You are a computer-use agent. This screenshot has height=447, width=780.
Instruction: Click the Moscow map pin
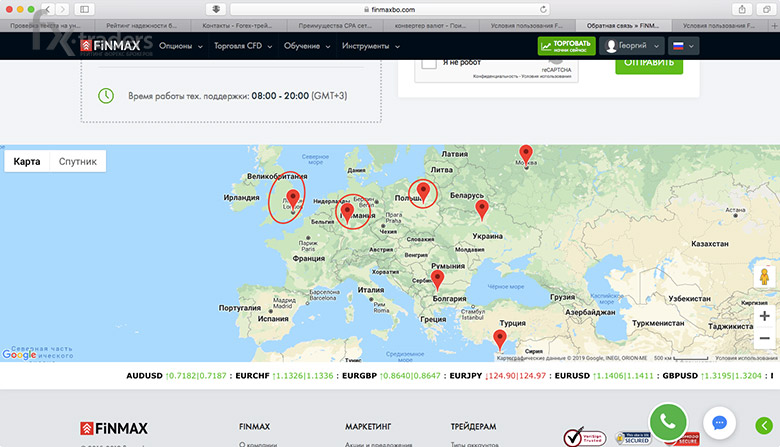(526, 156)
